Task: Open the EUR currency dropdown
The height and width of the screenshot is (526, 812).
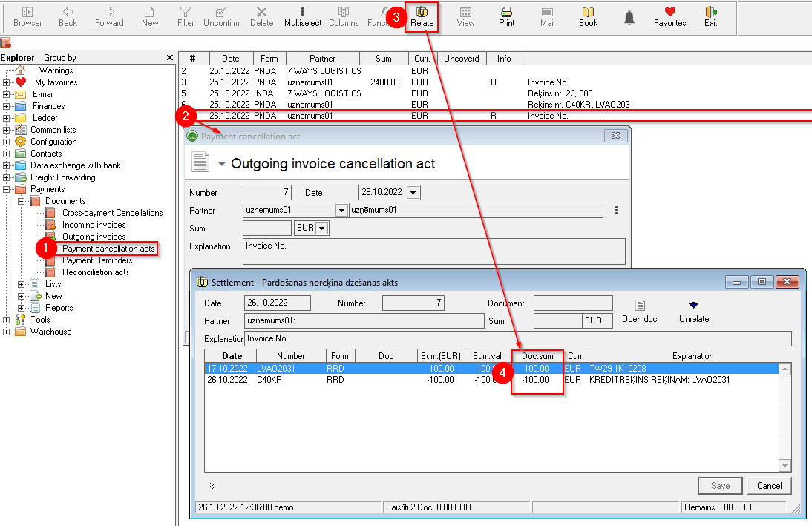Action: point(322,229)
